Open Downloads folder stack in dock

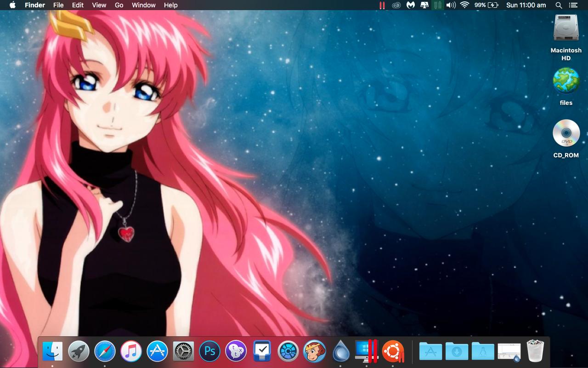click(457, 351)
